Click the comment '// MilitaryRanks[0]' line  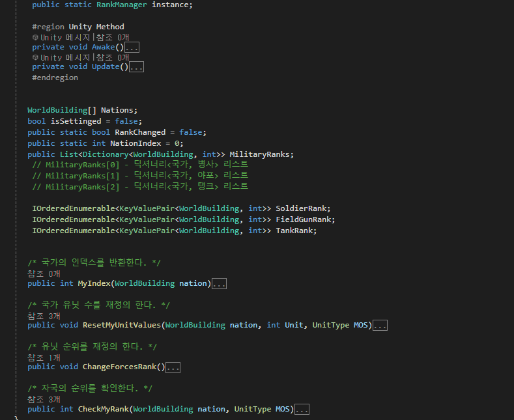140,165
